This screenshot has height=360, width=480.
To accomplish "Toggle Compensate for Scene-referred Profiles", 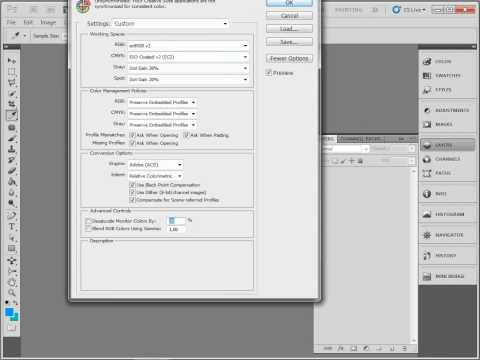I will pos(132,200).
